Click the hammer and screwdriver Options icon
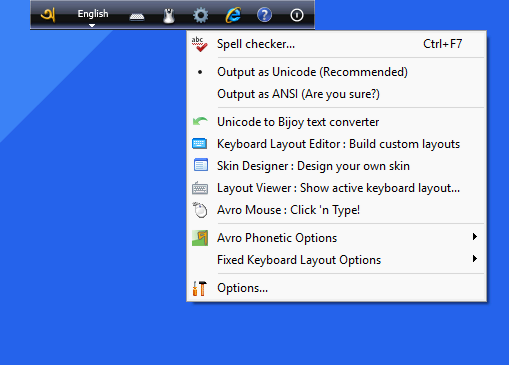Screen dimensions: 509x365 200,288
